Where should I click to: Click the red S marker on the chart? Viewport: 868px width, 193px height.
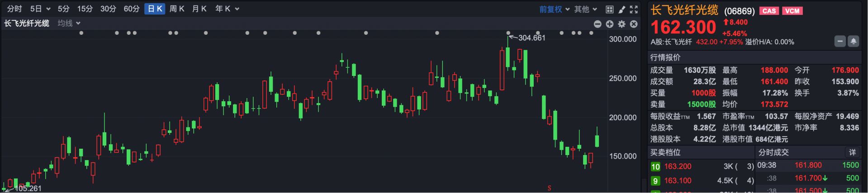coord(549,188)
